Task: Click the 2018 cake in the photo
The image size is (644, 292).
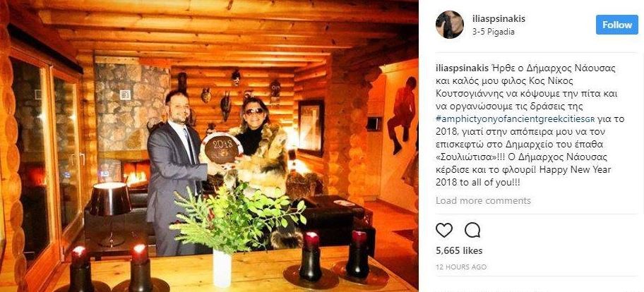Action: [x=222, y=148]
